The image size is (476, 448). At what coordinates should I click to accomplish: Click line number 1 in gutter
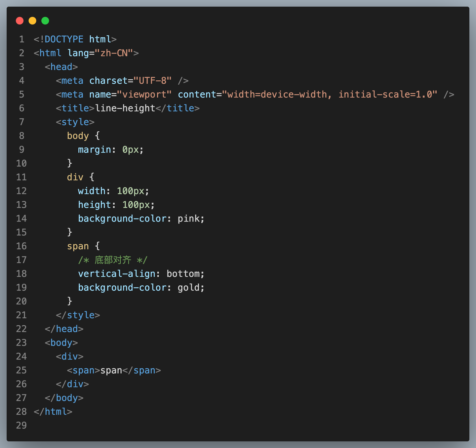(x=22, y=39)
